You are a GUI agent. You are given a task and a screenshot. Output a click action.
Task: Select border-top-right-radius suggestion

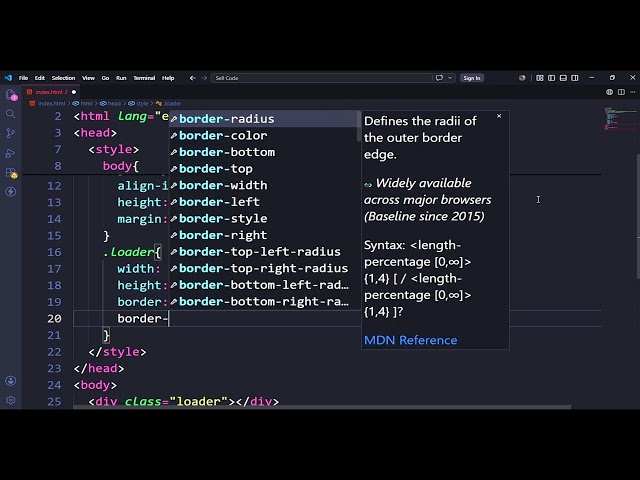pyautogui.click(x=263, y=268)
